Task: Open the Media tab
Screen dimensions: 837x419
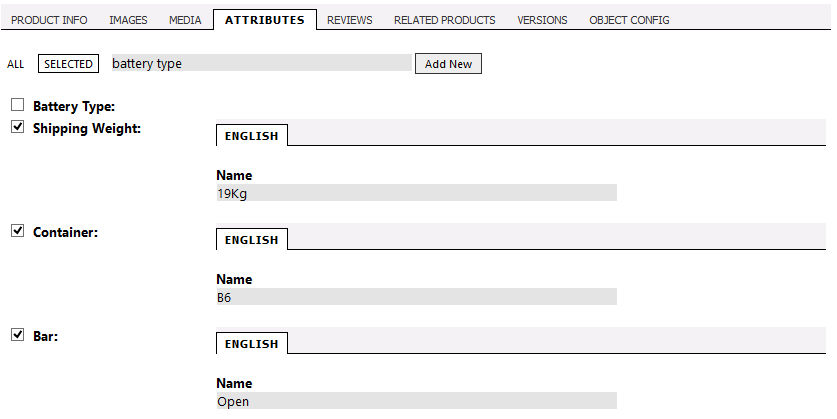Action: [x=185, y=20]
